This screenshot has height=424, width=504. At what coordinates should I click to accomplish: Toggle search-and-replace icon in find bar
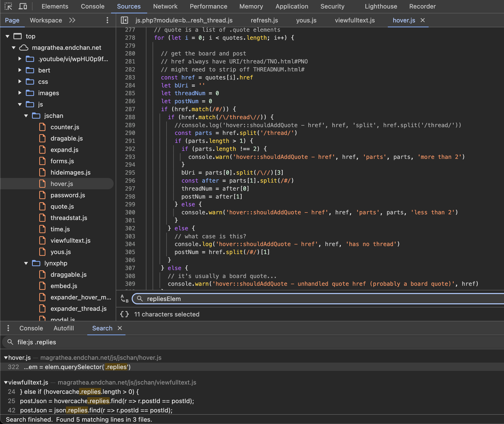[124, 299]
